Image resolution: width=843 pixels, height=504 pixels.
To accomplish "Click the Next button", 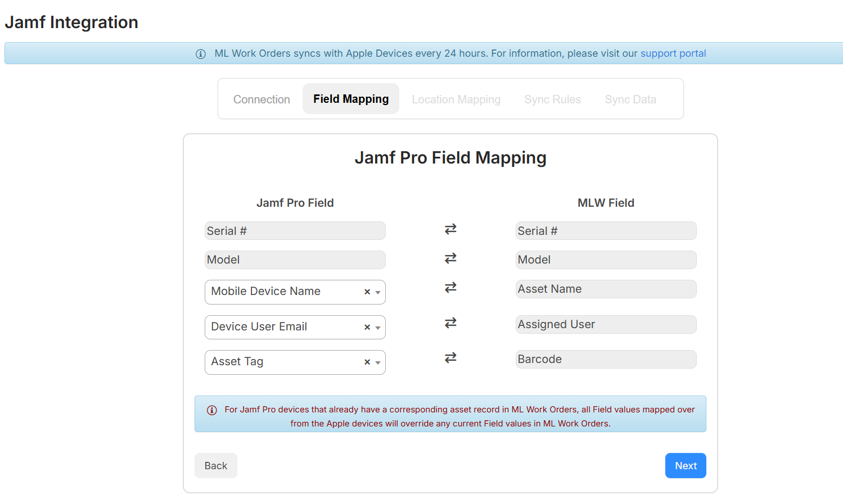I will click(686, 466).
